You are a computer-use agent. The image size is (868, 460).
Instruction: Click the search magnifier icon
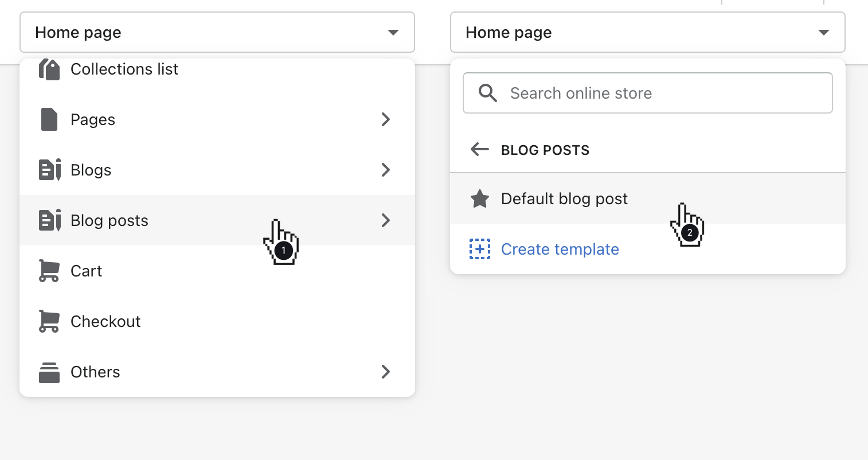click(x=487, y=92)
